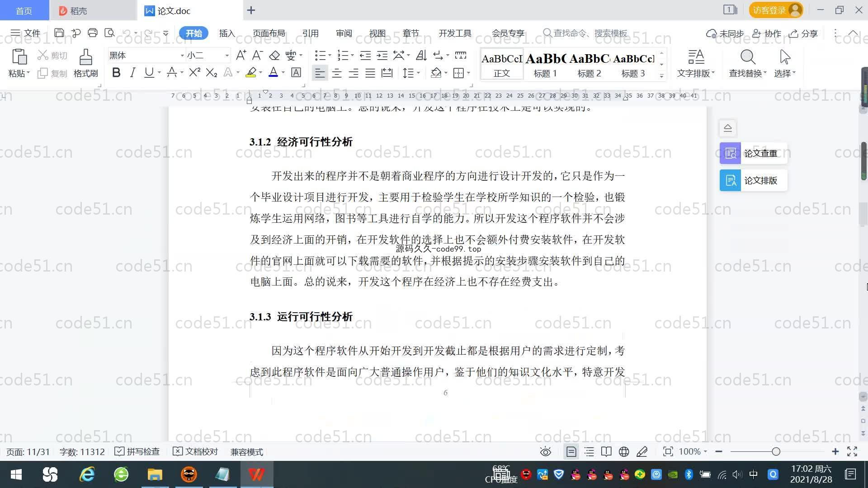This screenshot has width=868, height=488.
Task: Justify paragraph text
Action: click(x=370, y=73)
